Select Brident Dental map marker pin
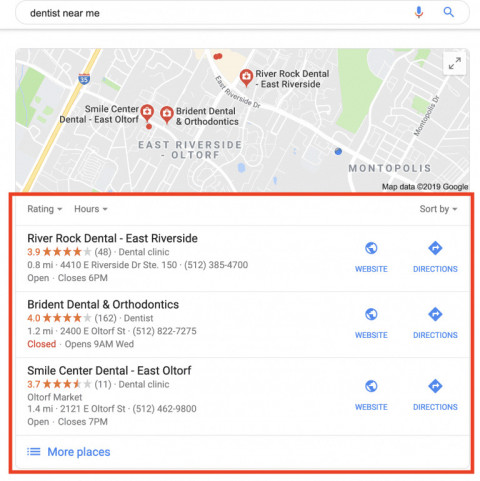This screenshot has height=481, width=480. (167, 115)
